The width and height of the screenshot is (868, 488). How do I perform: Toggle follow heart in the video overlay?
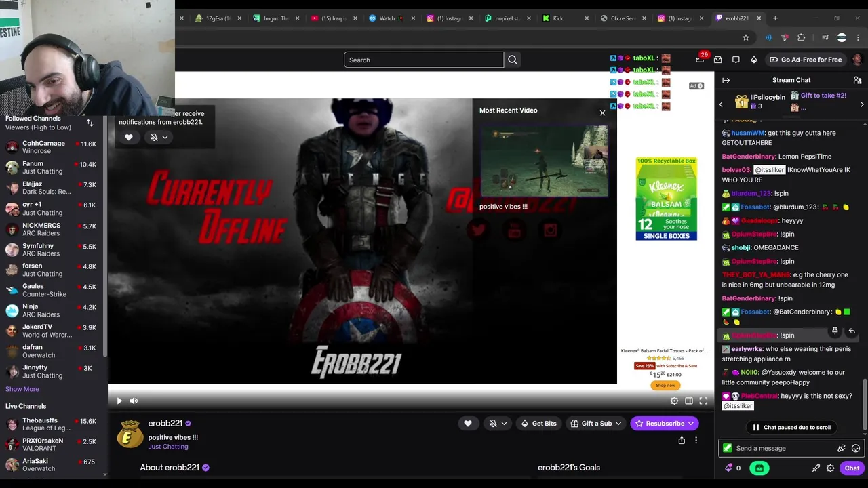(129, 137)
